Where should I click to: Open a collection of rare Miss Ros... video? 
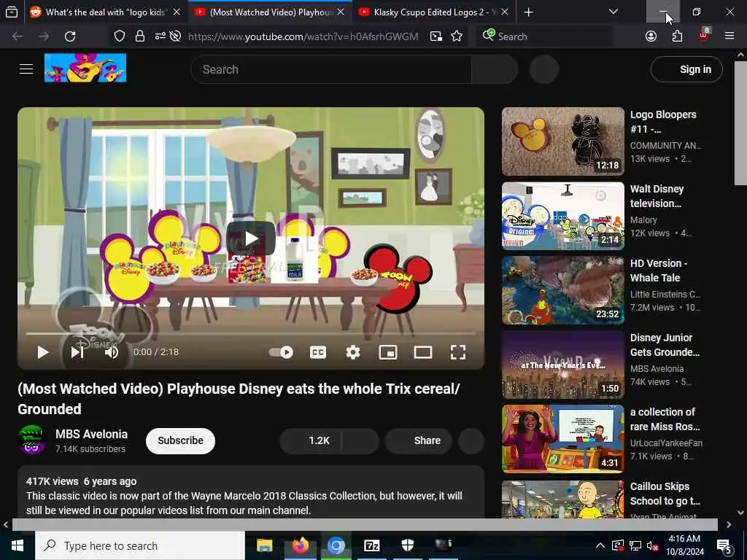562,439
